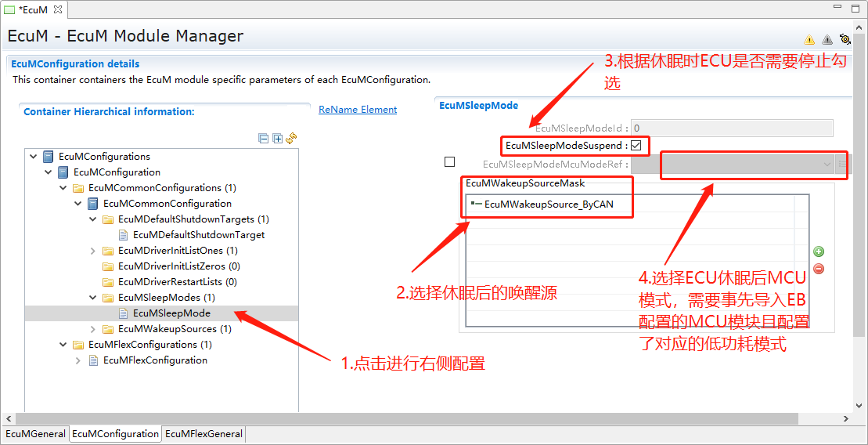
Task: Click green add wakeup source button
Action: [819, 251]
